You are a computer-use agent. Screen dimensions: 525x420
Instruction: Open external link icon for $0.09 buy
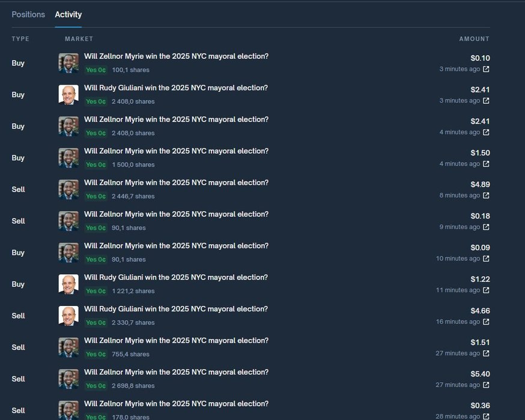coord(486,259)
